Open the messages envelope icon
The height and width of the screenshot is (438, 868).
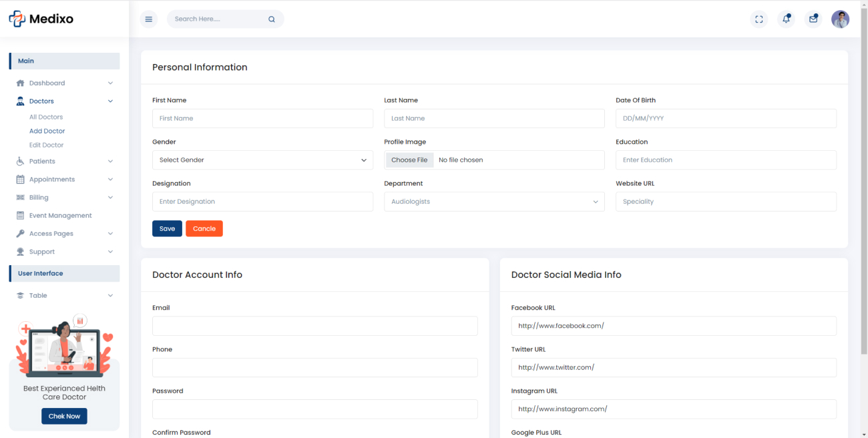coord(813,19)
